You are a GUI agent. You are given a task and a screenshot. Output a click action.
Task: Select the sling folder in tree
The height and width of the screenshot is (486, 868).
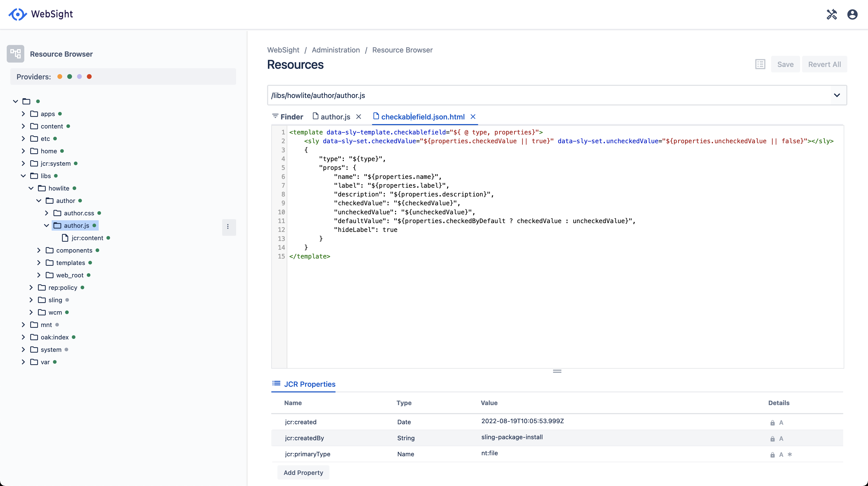tap(55, 300)
